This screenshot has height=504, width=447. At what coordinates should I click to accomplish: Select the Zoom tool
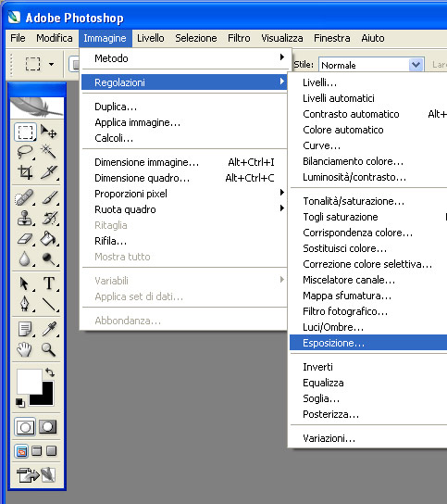point(48,349)
